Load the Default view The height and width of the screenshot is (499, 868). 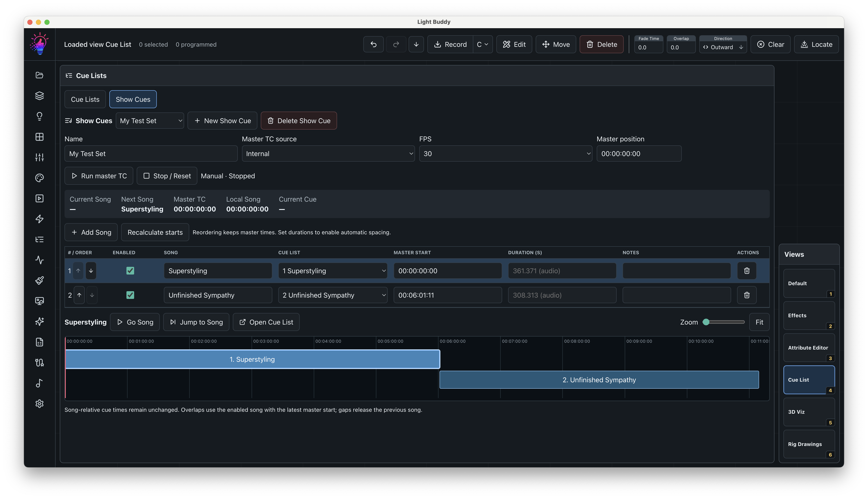click(x=809, y=283)
